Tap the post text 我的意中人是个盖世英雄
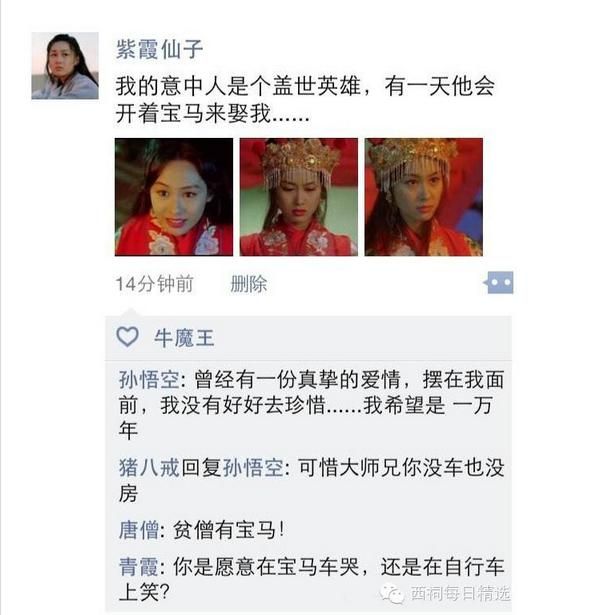 238,86
